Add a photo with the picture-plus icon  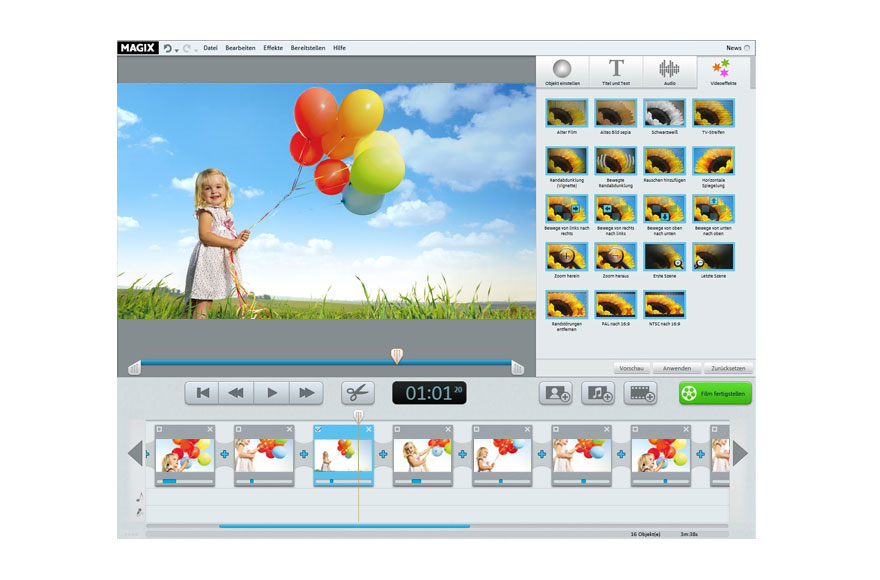click(556, 393)
